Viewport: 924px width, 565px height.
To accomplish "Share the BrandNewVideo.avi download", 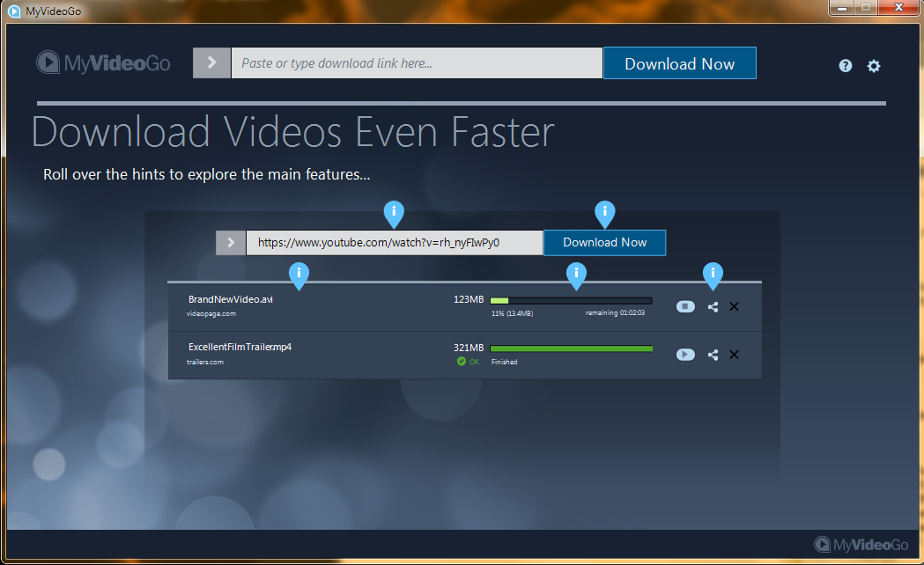I will tap(713, 306).
